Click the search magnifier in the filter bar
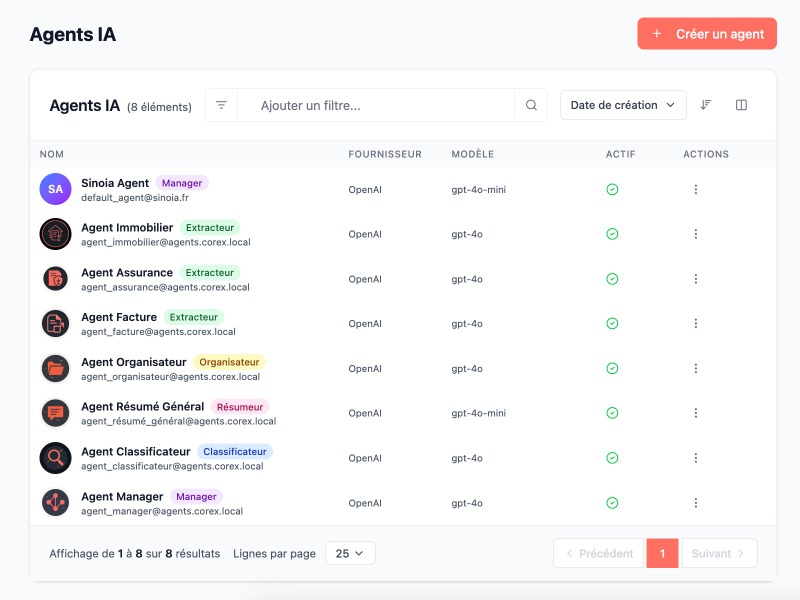Viewport: 800px width, 600px height. (531, 104)
